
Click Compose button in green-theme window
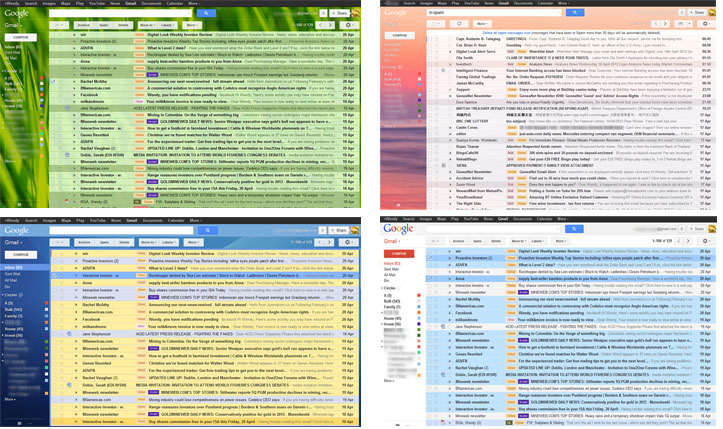pyautogui.click(x=21, y=37)
